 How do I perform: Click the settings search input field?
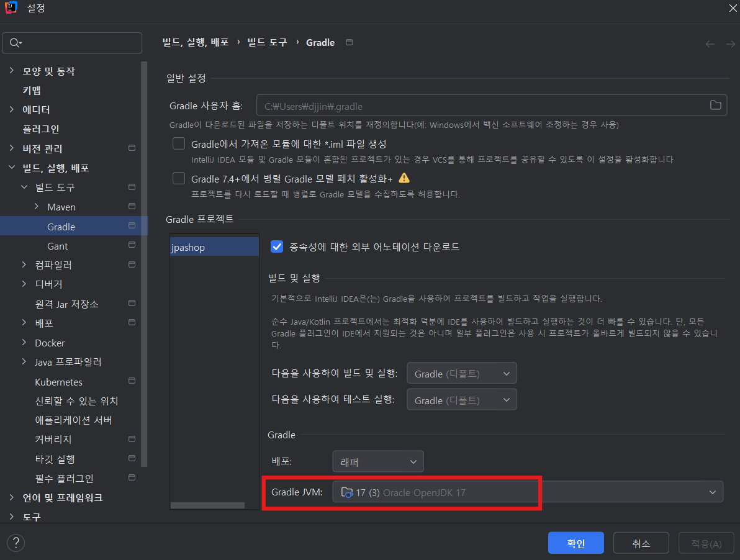point(72,43)
